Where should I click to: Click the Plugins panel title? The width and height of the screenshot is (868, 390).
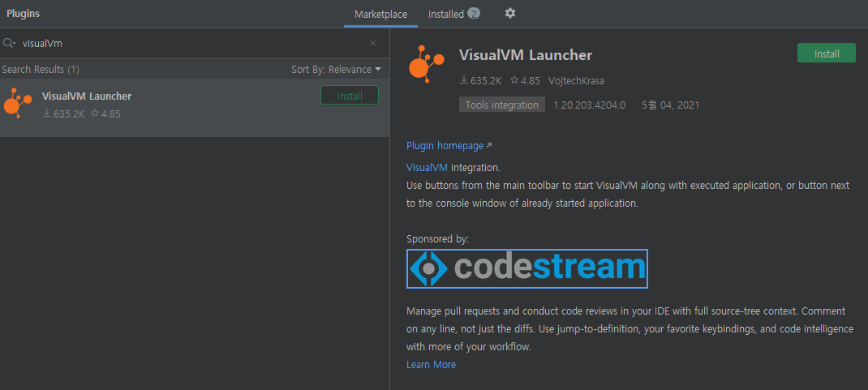(x=24, y=14)
